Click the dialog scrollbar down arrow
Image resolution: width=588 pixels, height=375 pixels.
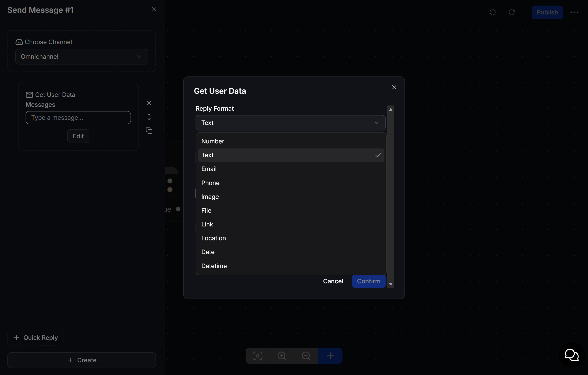[x=390, y=284]
